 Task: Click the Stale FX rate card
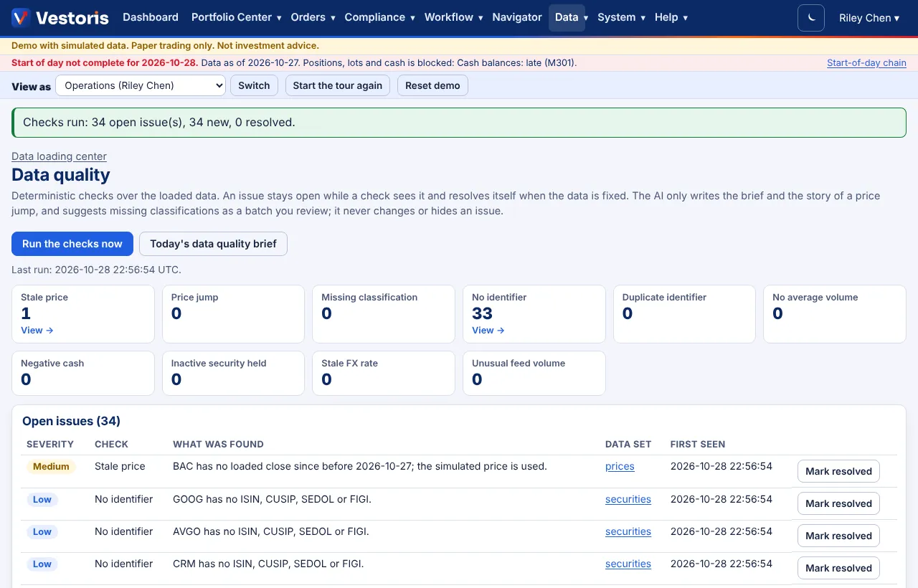[384, 373]
